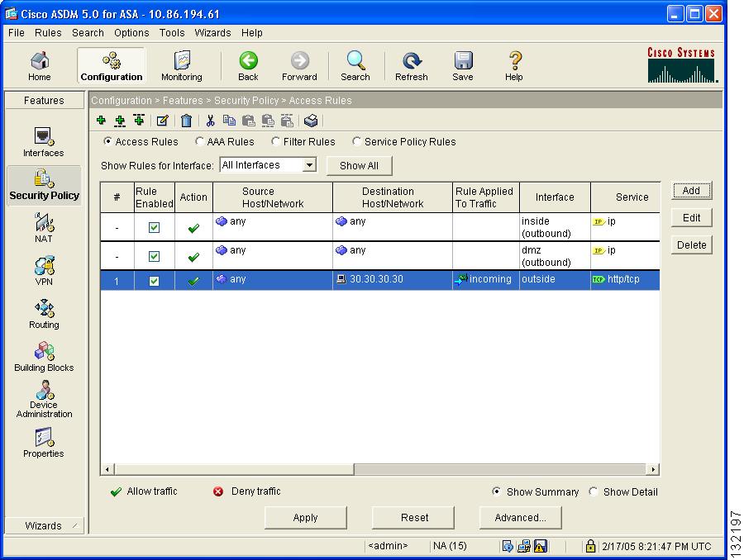The width and height of the screenshot is (744, 560).
Task: Click the Show All button
Action: click(x=360, y=165)
